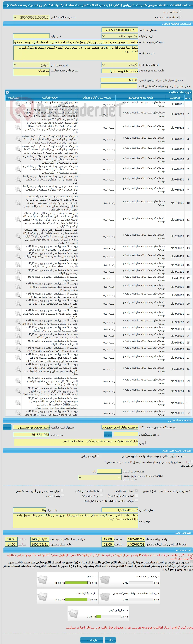
Task: Toggle the ضمانتنامه غیربانکی checkbox
Action: pos(101,490)
